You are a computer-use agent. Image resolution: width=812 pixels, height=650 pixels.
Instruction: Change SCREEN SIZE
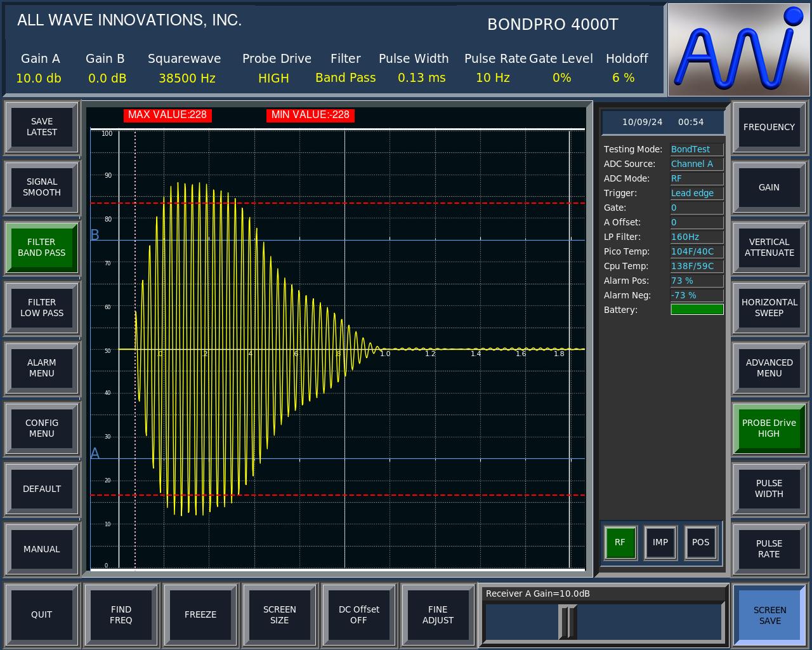[x=280, y=614]
